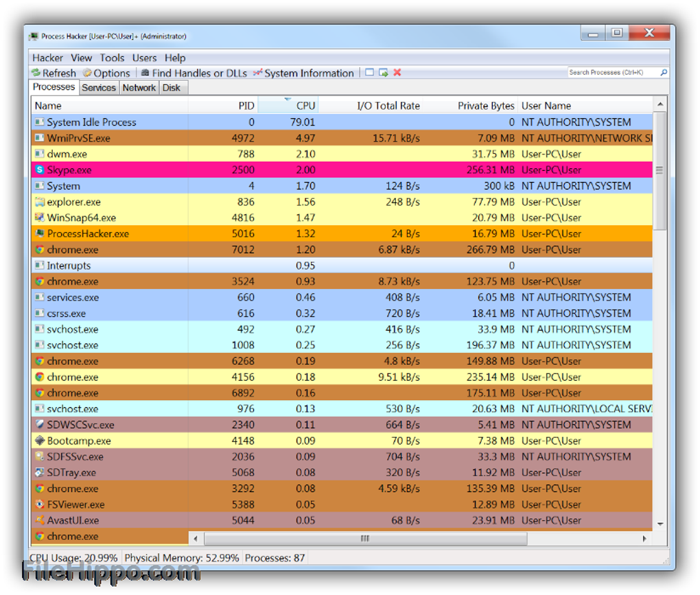Open the Hacker menu
Viewport: 700px width, 595px height.
tap(47, 58)
